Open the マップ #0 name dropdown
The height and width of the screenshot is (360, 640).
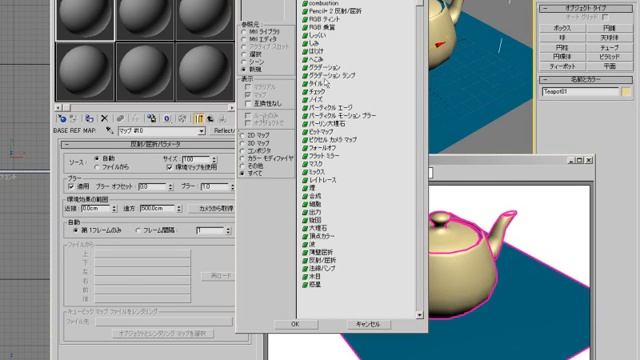click(201, 131)
